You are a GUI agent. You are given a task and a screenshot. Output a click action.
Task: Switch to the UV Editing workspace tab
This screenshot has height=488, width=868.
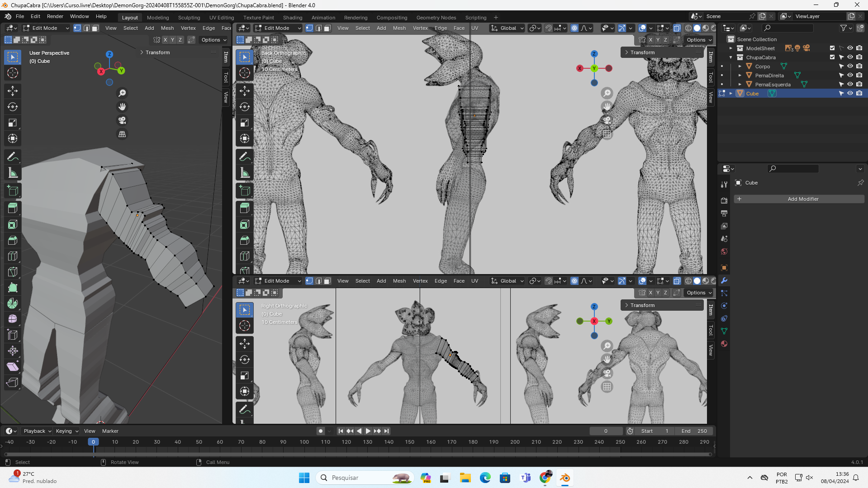click(x=222, y=18)
